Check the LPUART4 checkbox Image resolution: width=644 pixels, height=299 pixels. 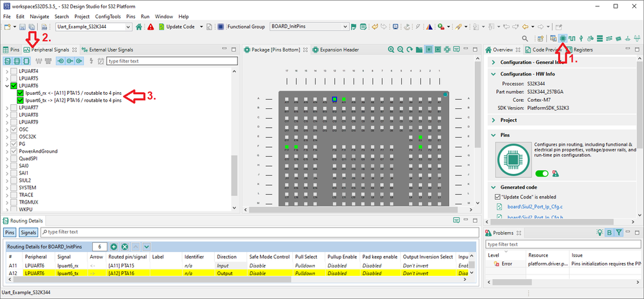tap(14, 71)
